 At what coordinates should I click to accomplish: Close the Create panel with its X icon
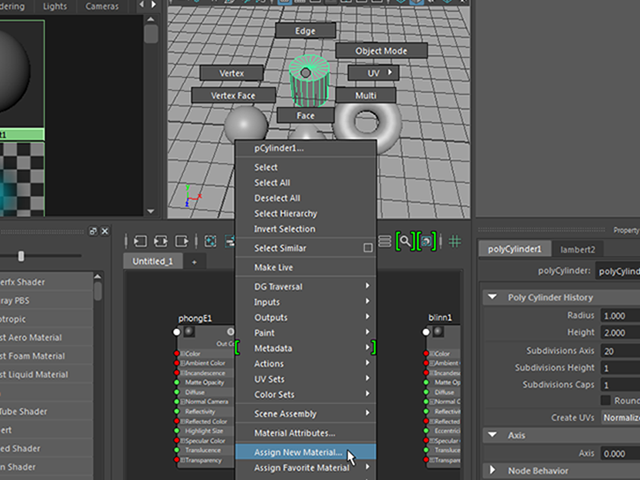pyautogui.click(x=105, y=231)
